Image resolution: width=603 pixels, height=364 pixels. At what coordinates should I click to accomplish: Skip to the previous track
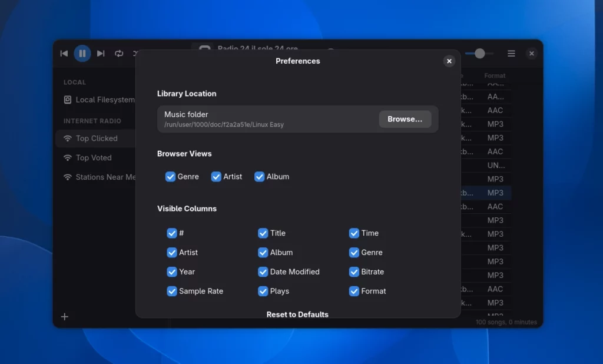(64, 54)
